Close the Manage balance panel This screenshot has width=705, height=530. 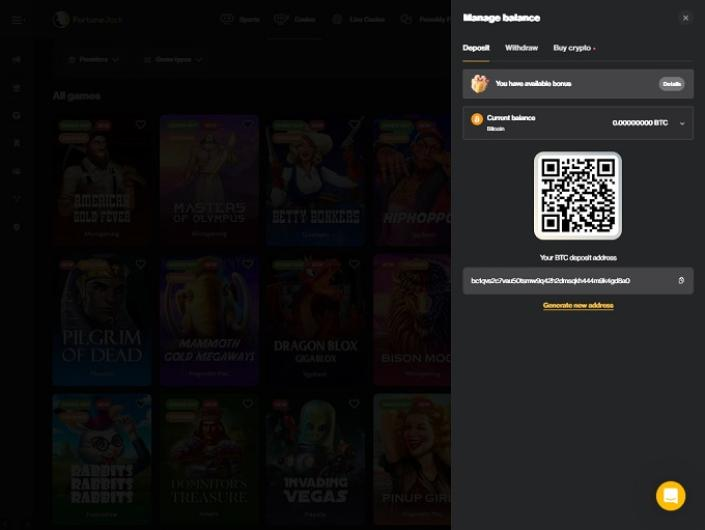(685, 18)
